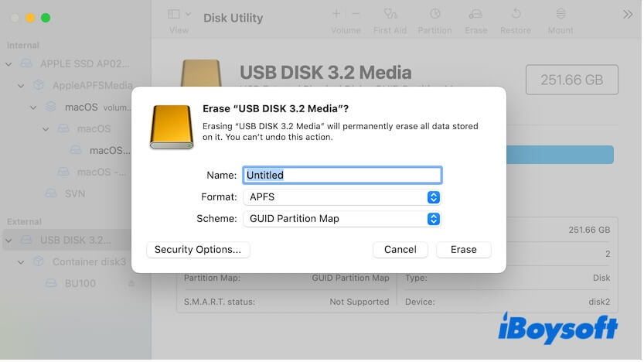644x362 pixels.
Task: Add a volume with the plus icon
Action: pyautogui.click(x=336, y=14)
